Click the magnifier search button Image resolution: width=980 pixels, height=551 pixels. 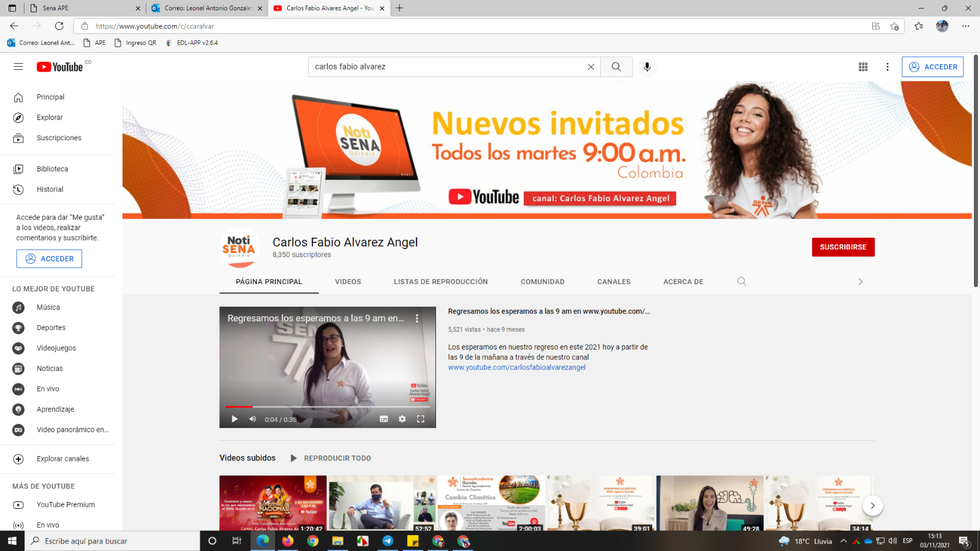tap(616, 67)
